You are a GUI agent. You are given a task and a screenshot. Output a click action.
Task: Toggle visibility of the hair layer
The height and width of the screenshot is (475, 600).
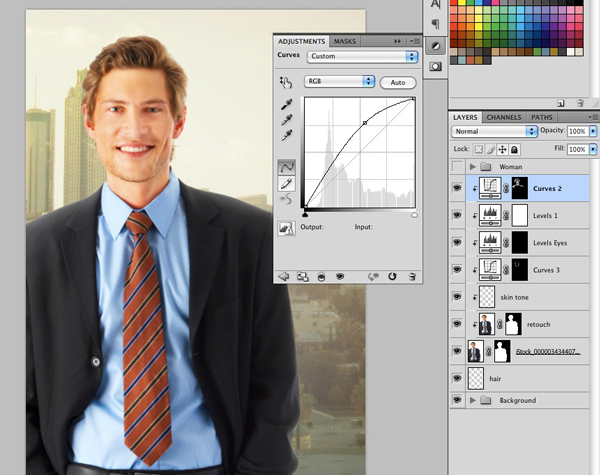pyautogui.click(x=458, y=379)
